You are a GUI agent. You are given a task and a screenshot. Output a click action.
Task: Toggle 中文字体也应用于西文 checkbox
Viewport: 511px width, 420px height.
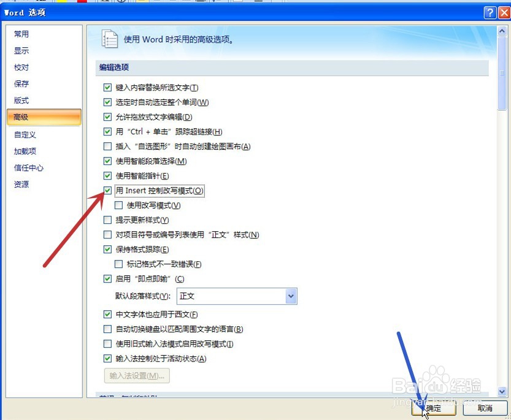tap(107, 315)
